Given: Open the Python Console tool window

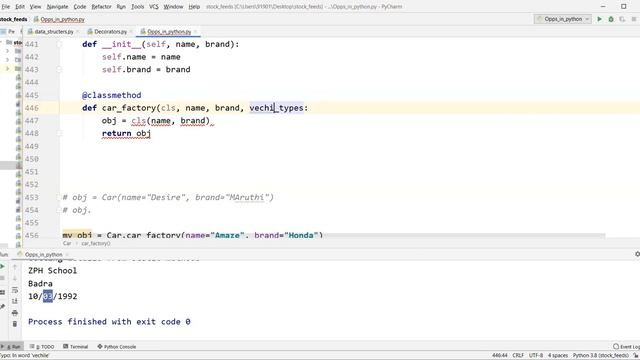Looking at the screenshot, I should click(117, 347).
